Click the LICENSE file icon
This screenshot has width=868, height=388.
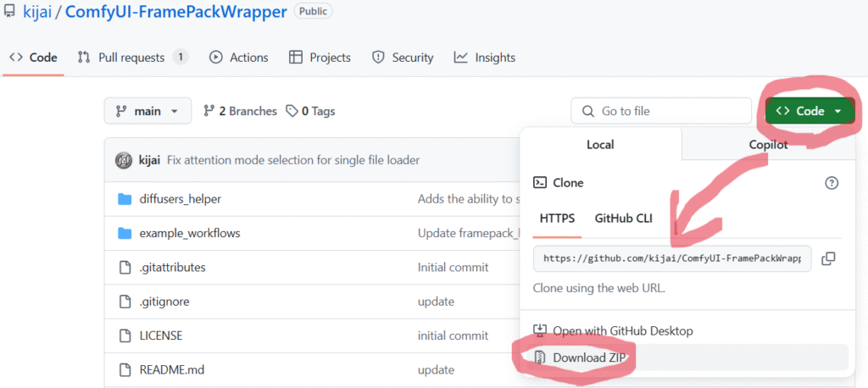point(125,335)
